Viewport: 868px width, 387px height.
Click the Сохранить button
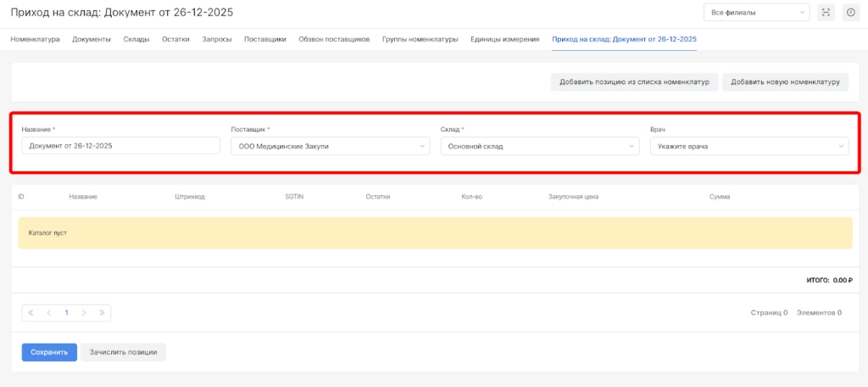(49, 351)
